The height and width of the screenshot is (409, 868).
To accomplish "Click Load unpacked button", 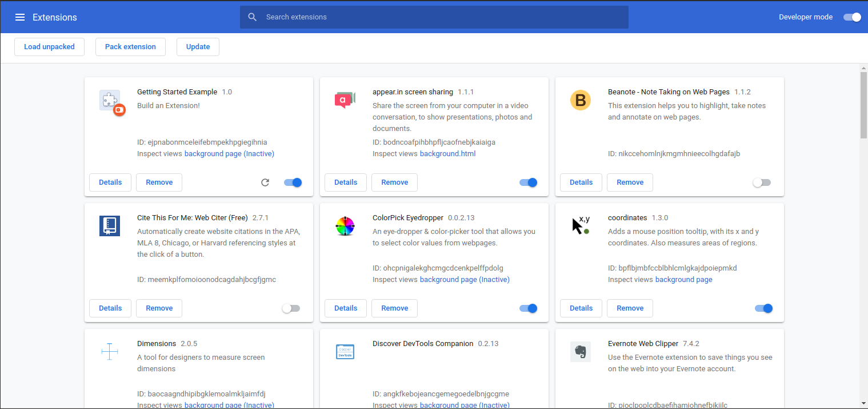I will [49, 47].
